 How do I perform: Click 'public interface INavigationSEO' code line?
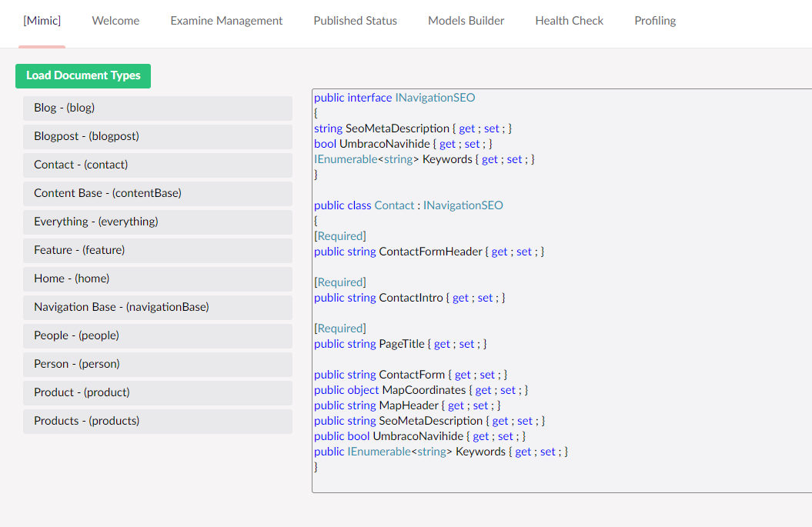[x=394, y=98]
